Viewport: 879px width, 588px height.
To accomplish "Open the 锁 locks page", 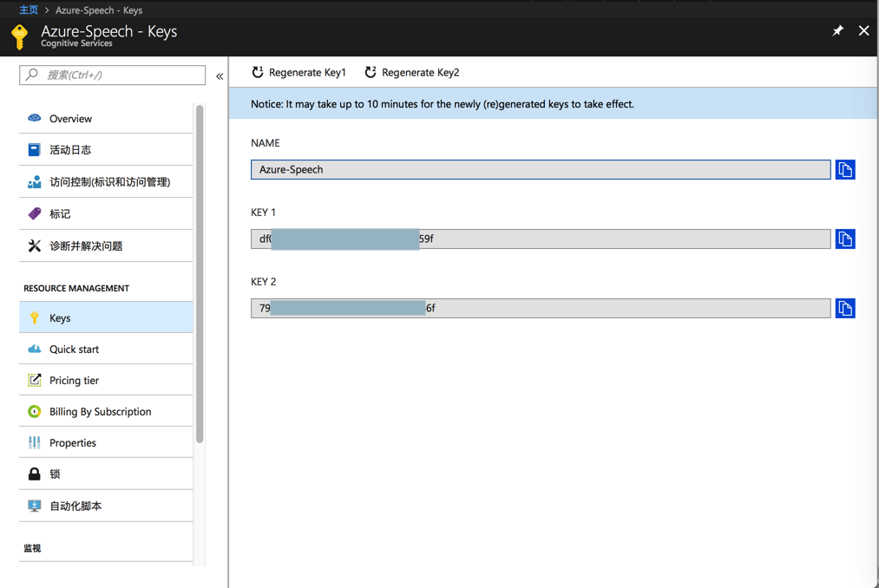I will [55, 474].
